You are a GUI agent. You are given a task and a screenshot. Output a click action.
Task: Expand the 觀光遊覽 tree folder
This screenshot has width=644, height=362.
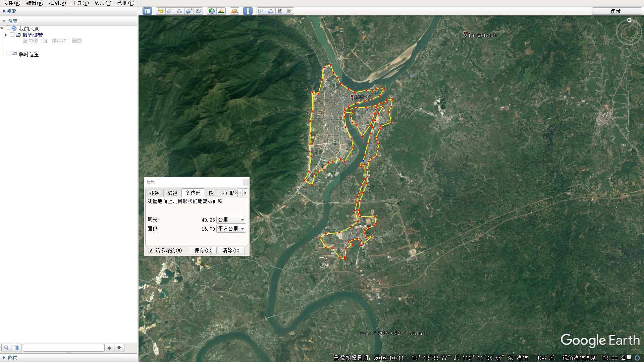(x=6, y=35)
